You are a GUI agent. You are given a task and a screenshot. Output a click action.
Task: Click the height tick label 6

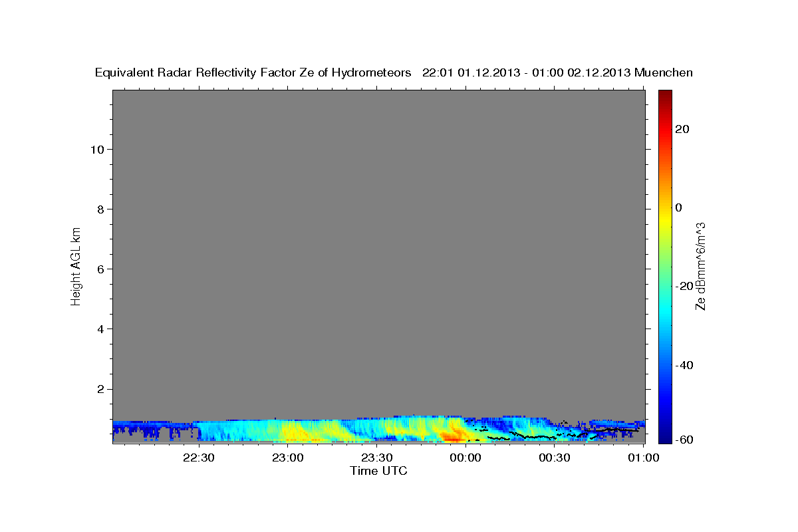[x=100, y=269]
